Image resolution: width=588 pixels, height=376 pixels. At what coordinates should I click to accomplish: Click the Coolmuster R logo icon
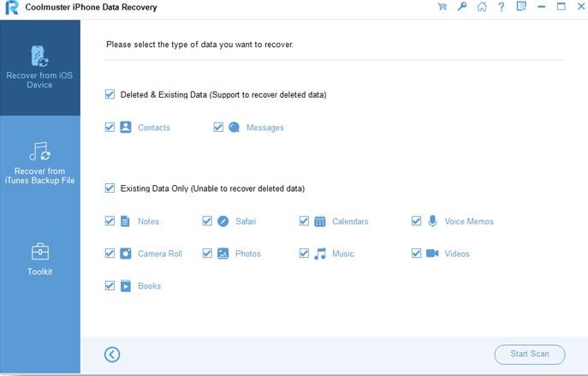point(12,8)
